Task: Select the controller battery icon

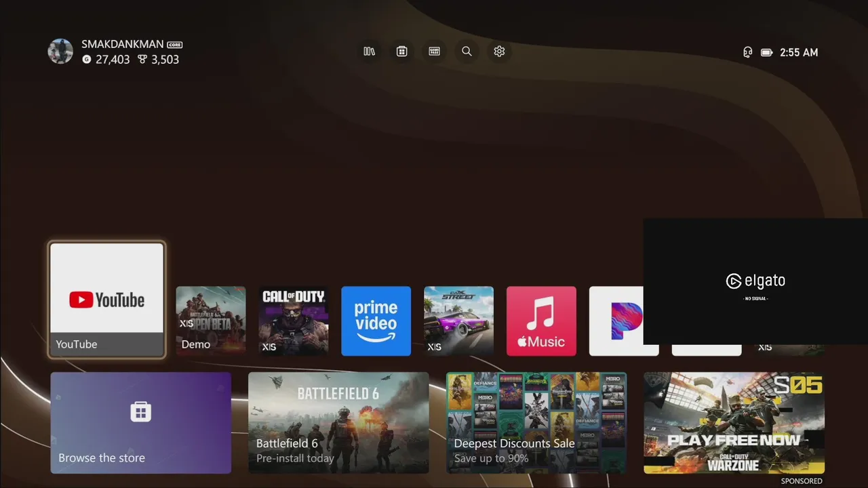Action: coord(767,52)
